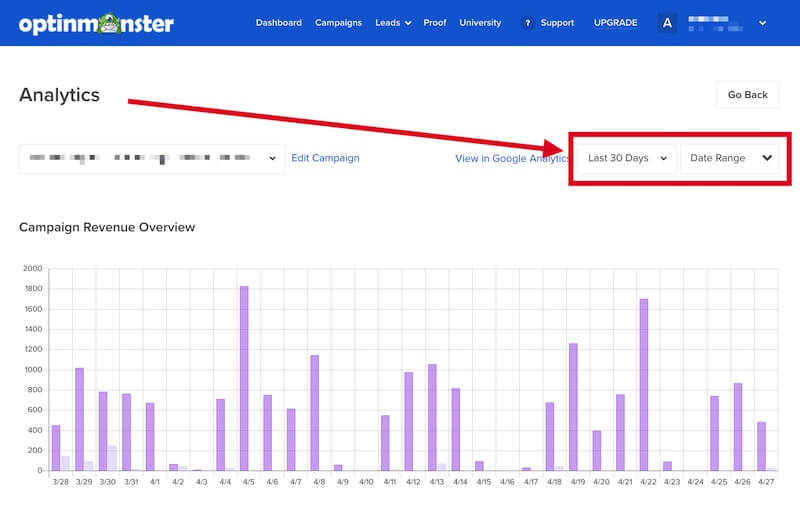This screenshot has height=508, width=800.
Task: Click the 2000 y-axis label
Action: coord(33,268)
